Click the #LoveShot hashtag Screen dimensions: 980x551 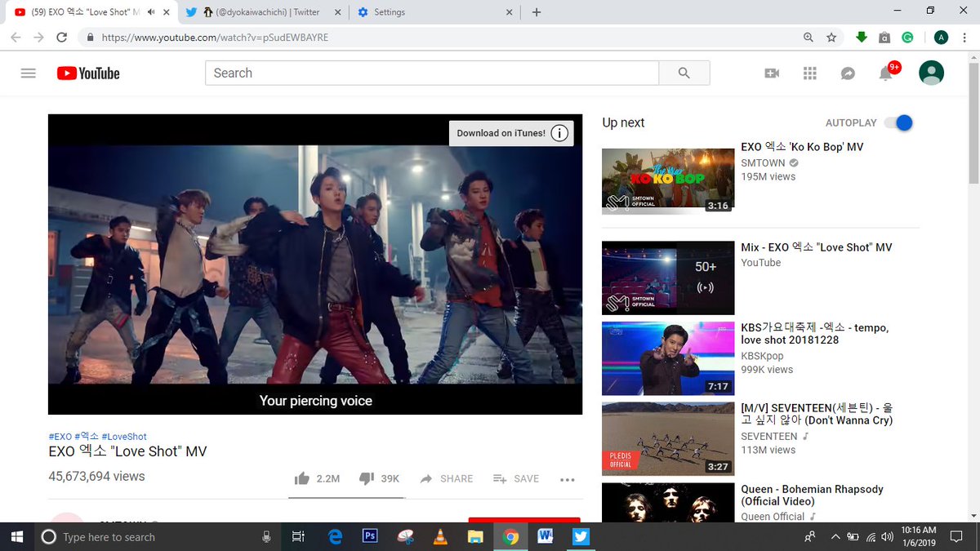(124, 437)
